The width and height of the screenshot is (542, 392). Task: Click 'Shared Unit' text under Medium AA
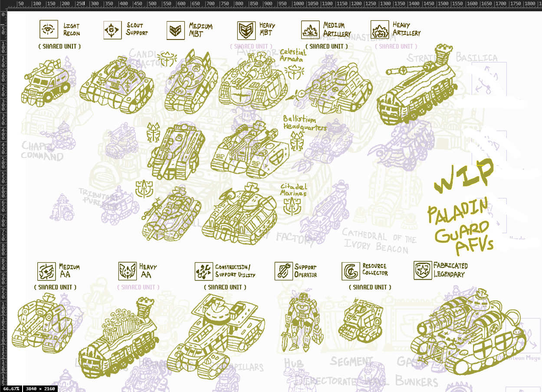tap(56, 287)
